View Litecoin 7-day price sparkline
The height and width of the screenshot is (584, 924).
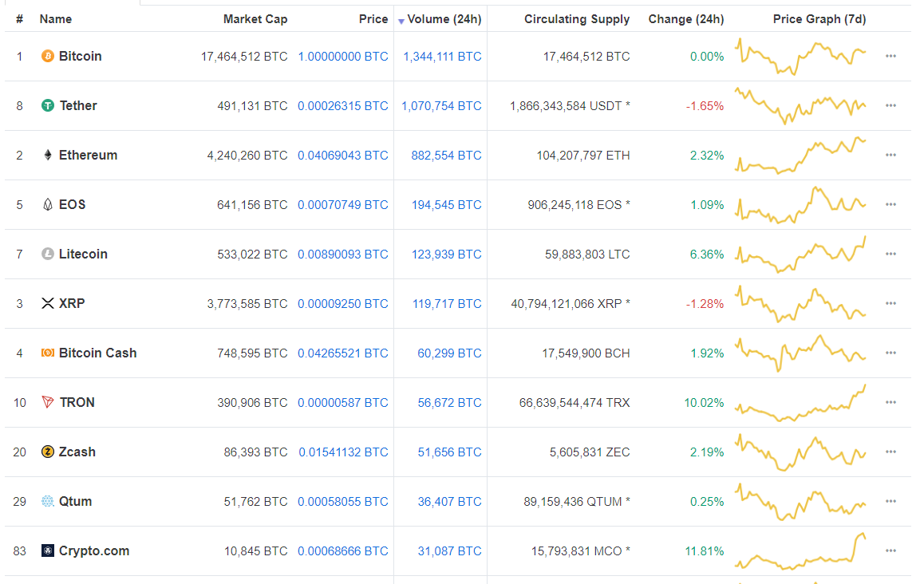[x=800, y=255]
